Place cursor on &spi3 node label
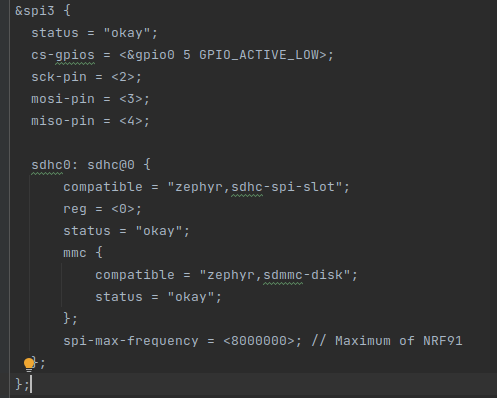497x398 pixels. tap(35, 11)
